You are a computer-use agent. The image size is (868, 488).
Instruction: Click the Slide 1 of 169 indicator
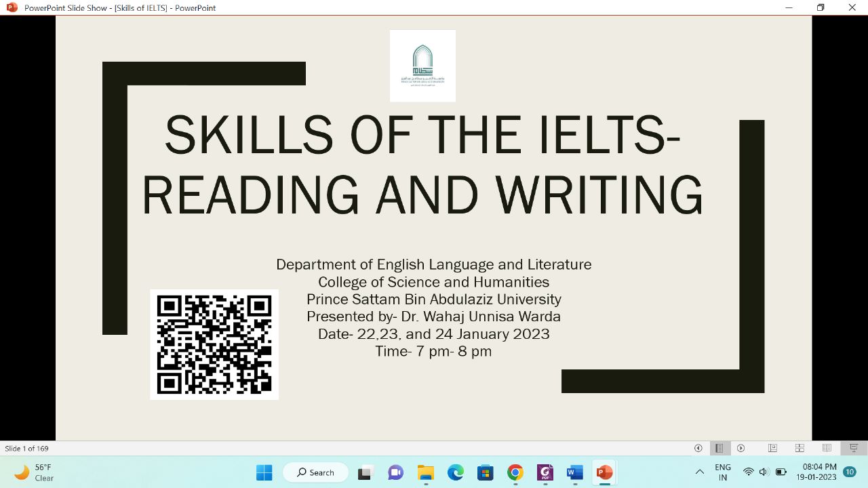point(27,449)
